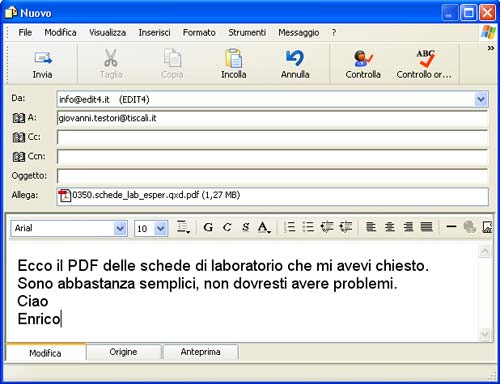This screenshot has width=500, height=384.
Task: Switch to the Anteprima tab
Action: (200, 352)
